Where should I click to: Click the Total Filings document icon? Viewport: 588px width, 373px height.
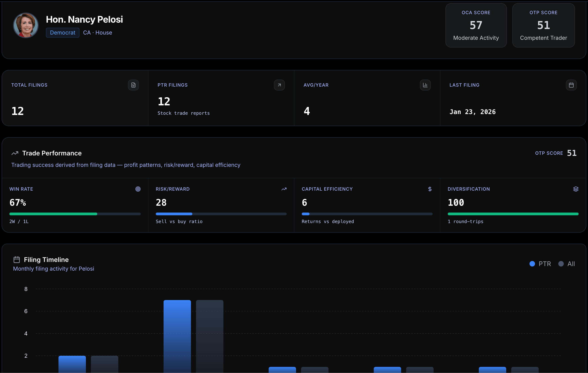133,85
